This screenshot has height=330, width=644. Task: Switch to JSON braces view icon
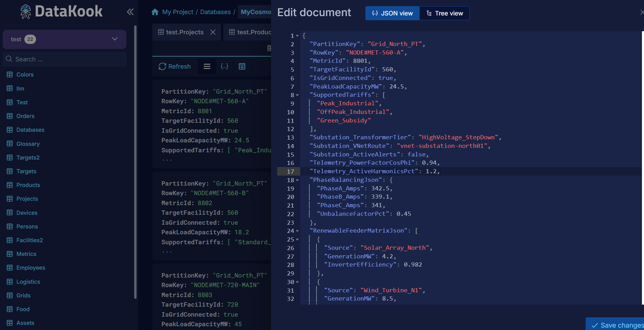[x=224, y=67]
